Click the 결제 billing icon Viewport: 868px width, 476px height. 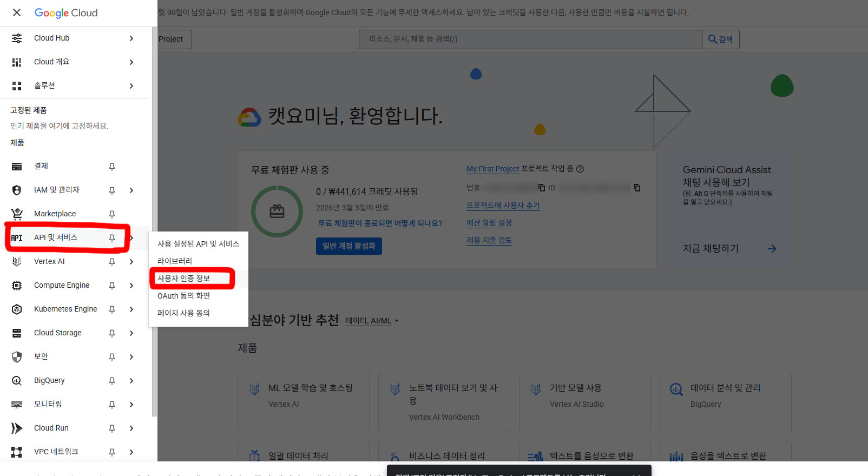pyautogui.click(x=17, y=167)
